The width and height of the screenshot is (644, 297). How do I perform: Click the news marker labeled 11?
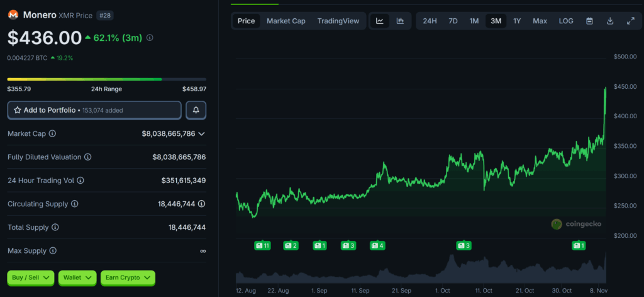pyautogui.click(x=262, y=245)
